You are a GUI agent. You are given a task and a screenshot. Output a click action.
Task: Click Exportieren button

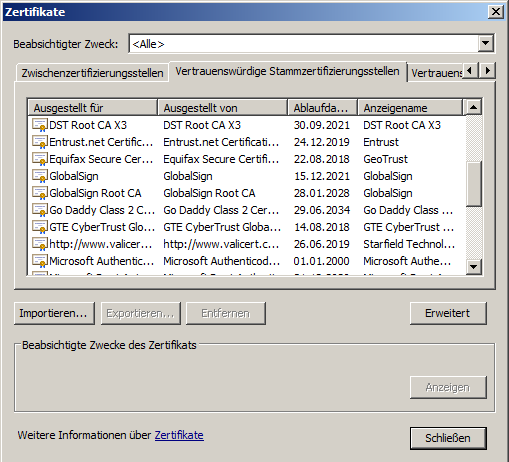[x=140, y=313]
